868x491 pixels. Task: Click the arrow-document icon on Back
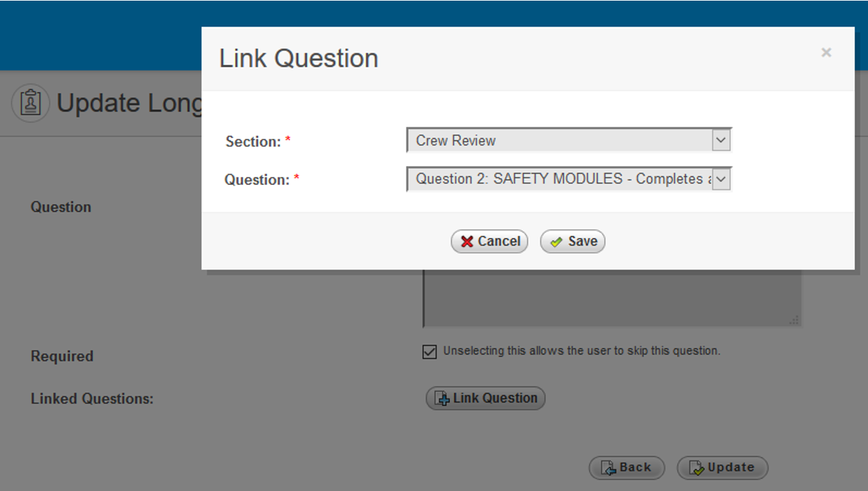tap(608, 468)
